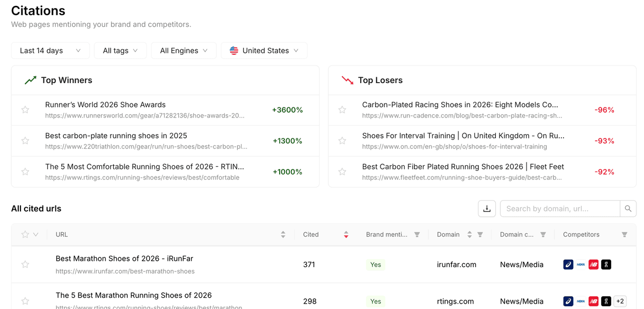The height and width of the screenshot is (309, 644).
Task: Open The 5 Most Comfortable Running Shoes link
Action: (144, 167)
